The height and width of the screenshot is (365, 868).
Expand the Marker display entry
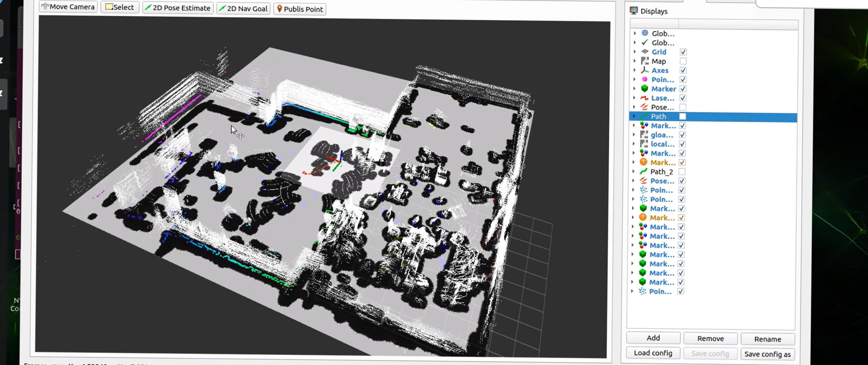click(635, 89)
